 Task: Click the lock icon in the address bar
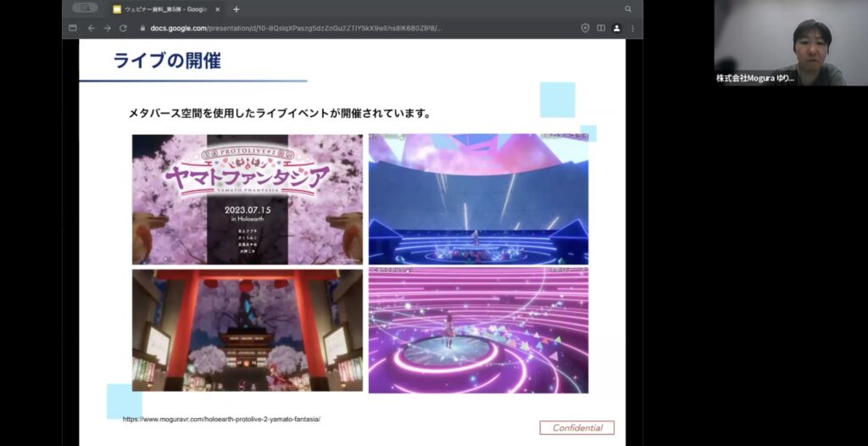click(x=142, y=28)
